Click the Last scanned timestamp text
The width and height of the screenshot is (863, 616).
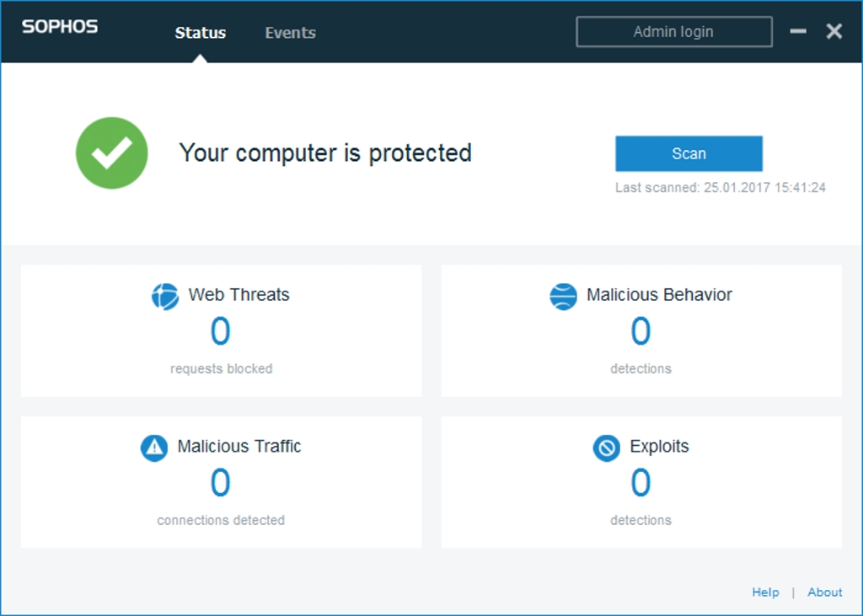pos(720,188)
